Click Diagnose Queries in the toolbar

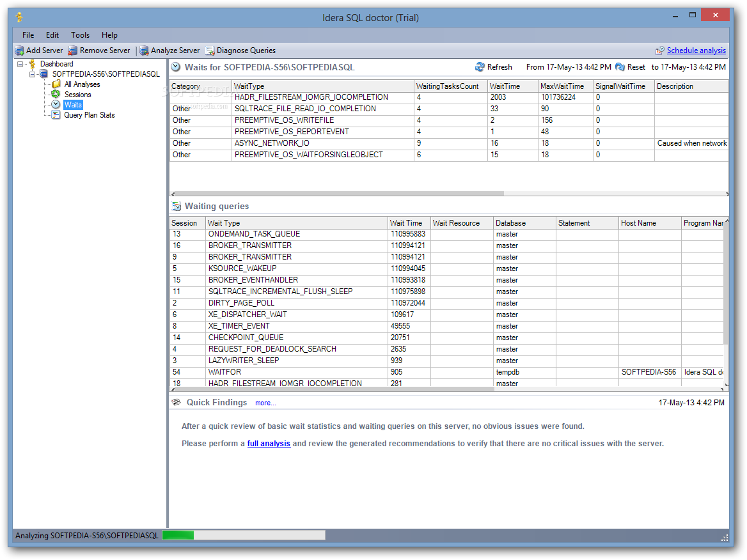point(246,51)
